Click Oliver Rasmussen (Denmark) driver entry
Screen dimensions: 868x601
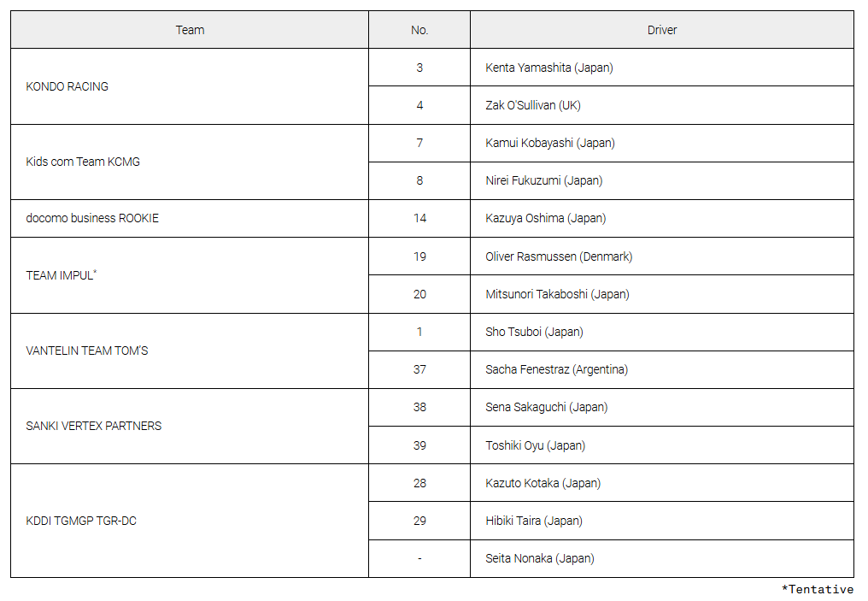coord(662,256)
